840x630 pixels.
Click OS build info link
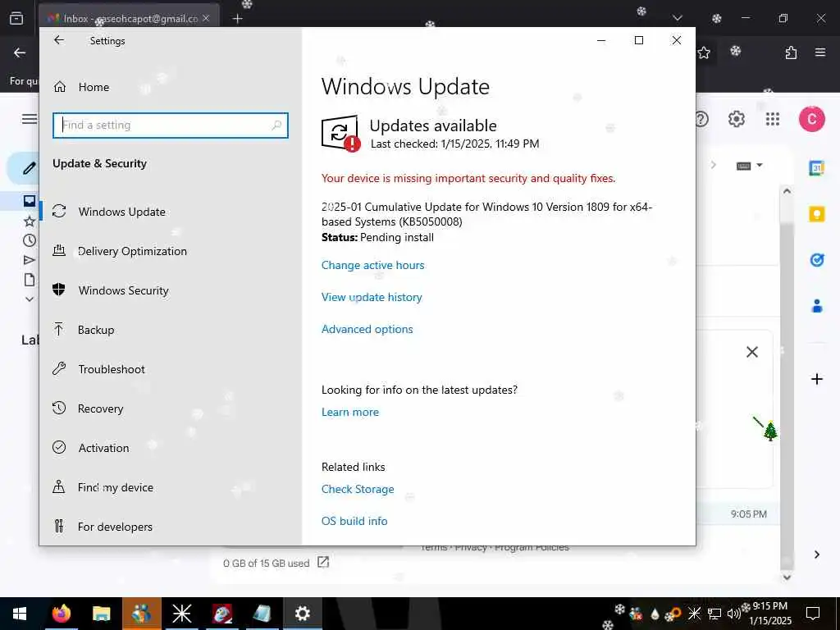tap(354, 521)
